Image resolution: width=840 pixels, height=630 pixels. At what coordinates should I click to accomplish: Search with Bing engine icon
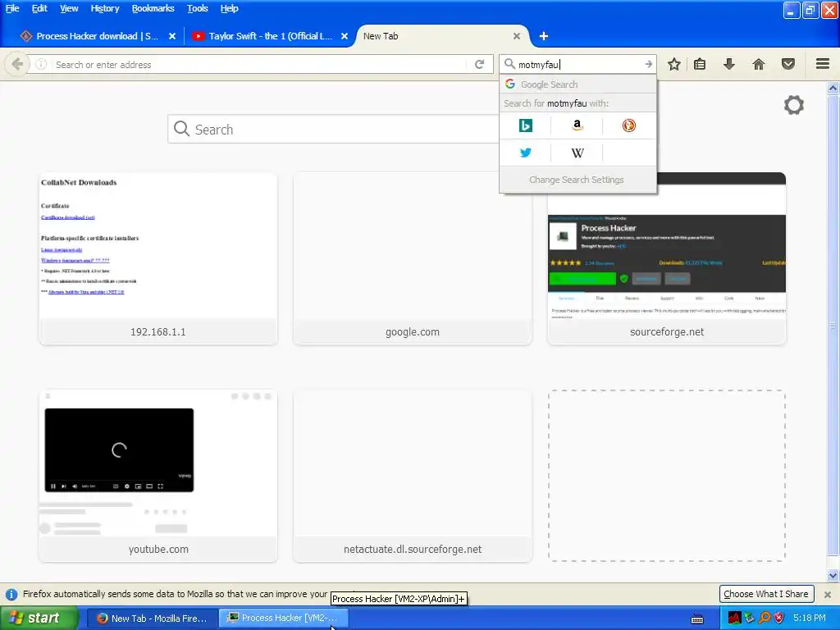[526, 126]
